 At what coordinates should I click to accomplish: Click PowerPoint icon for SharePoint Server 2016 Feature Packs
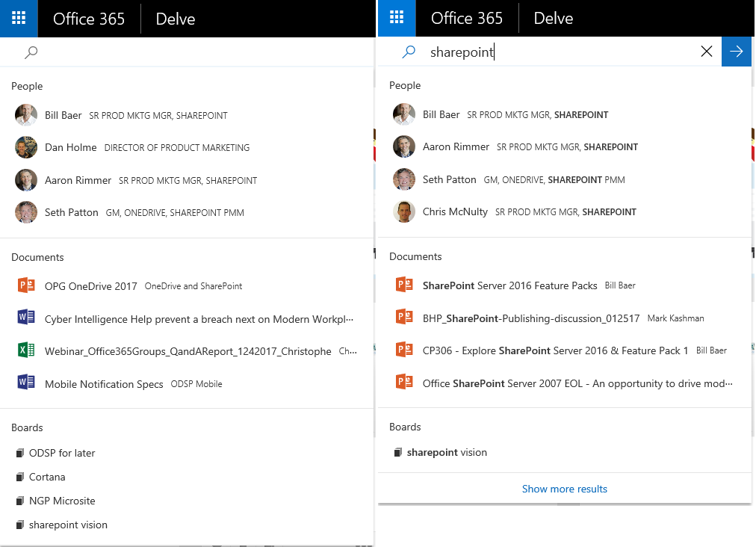(404, 285)
